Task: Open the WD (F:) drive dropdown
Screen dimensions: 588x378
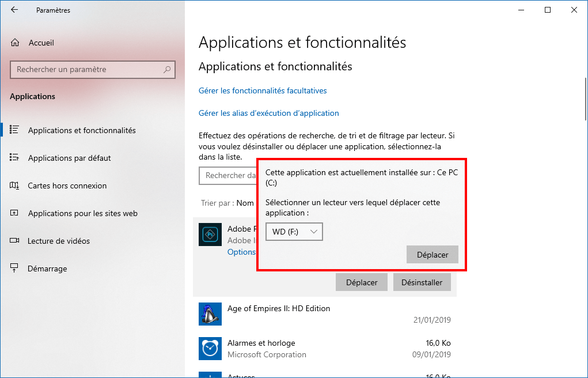Action: [294, 232]
